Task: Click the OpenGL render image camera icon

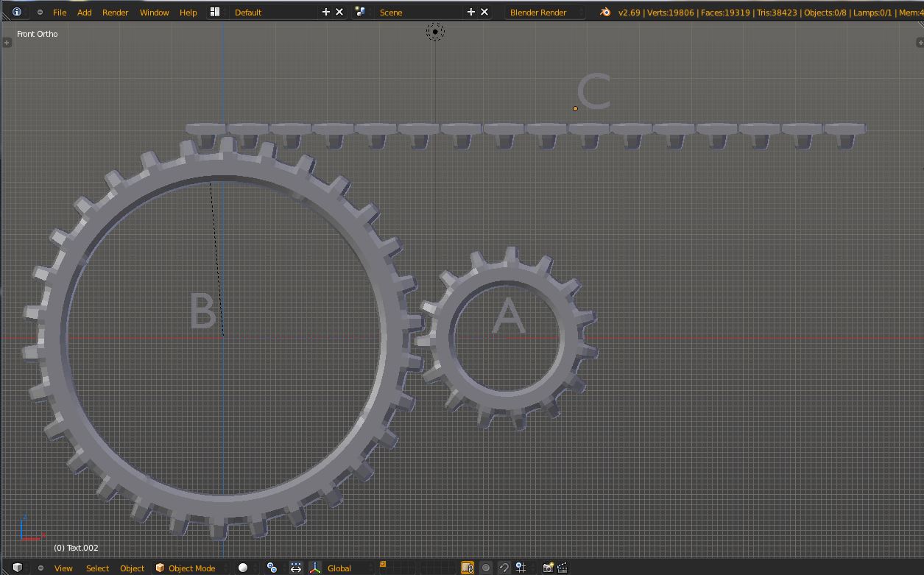Action: (549, 568)
